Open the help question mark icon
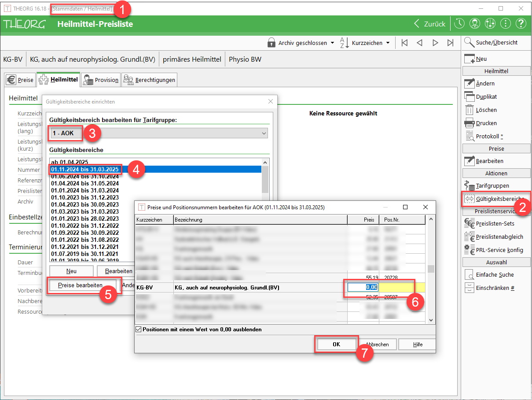The height and width of the screenshot is (400, 532). pos(521,24)
